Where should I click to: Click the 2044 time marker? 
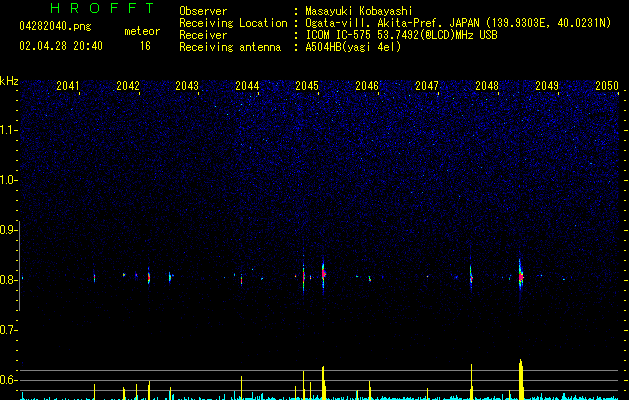pyautogui.click(x=247, y=86)
